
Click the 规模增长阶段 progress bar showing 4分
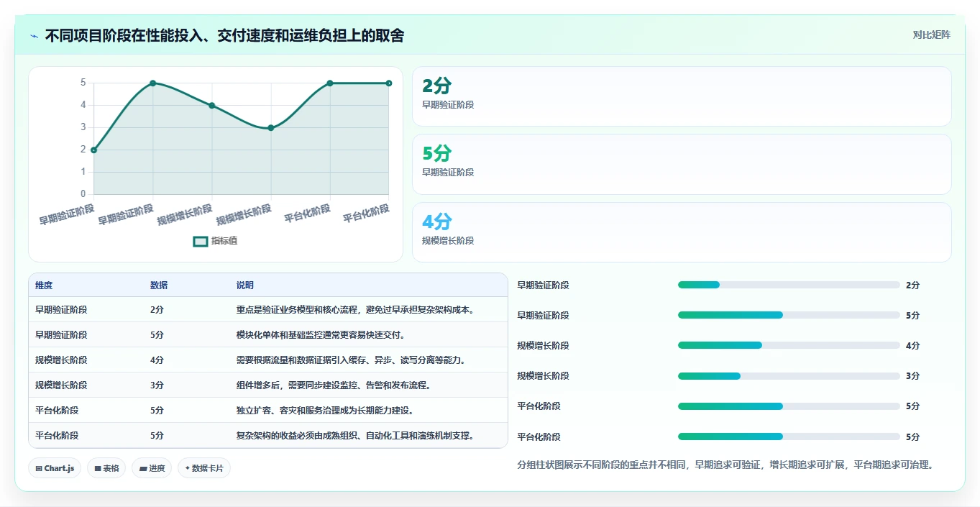(789, 345)
